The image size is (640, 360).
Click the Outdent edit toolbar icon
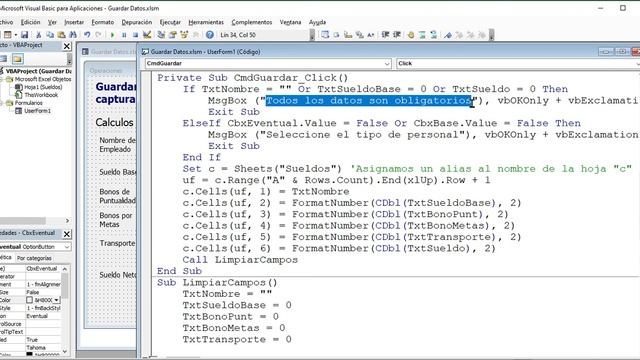[x=396, y=35]
